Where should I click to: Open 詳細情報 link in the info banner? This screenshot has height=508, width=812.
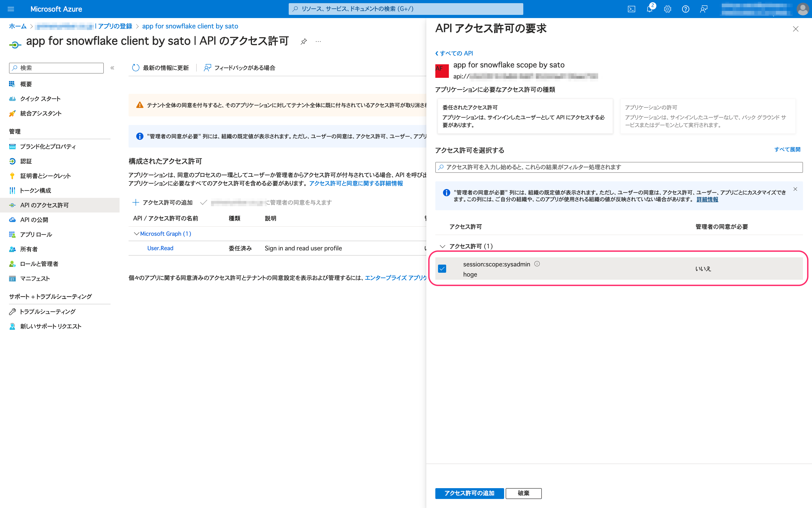tap(707, 199)
